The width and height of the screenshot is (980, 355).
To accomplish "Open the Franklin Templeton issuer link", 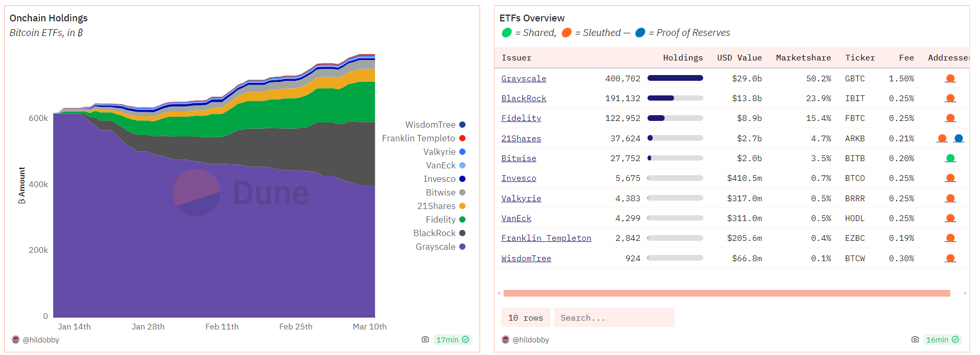I will tap(546, 238).
